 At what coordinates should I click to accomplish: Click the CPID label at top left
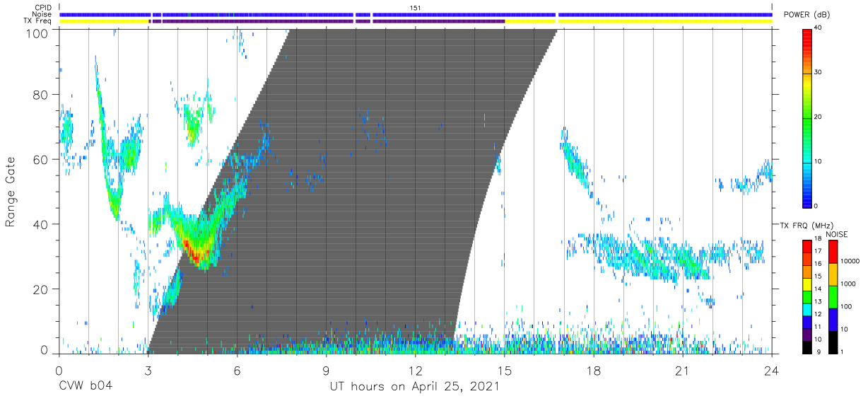[x=44, y=8]
